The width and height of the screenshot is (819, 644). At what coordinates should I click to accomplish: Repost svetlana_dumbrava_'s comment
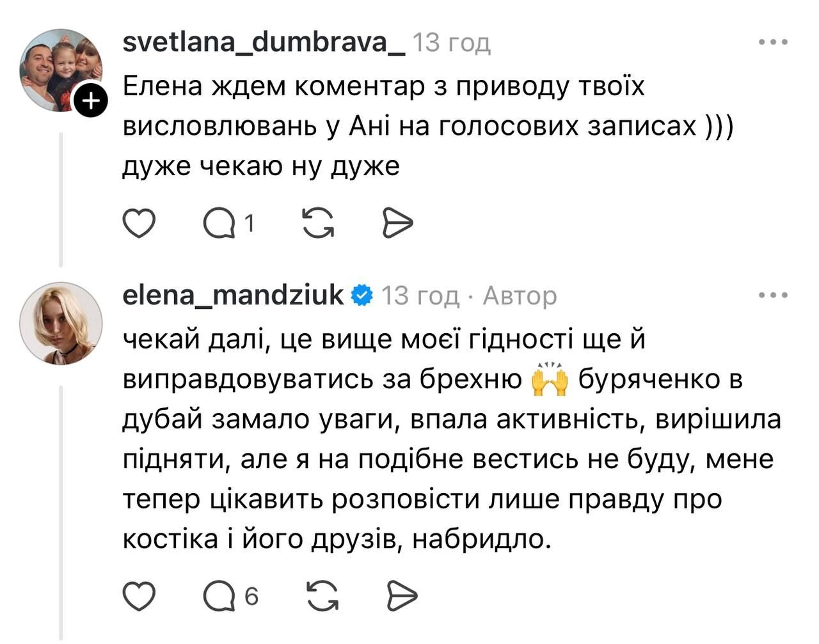[x=317, y=223]
